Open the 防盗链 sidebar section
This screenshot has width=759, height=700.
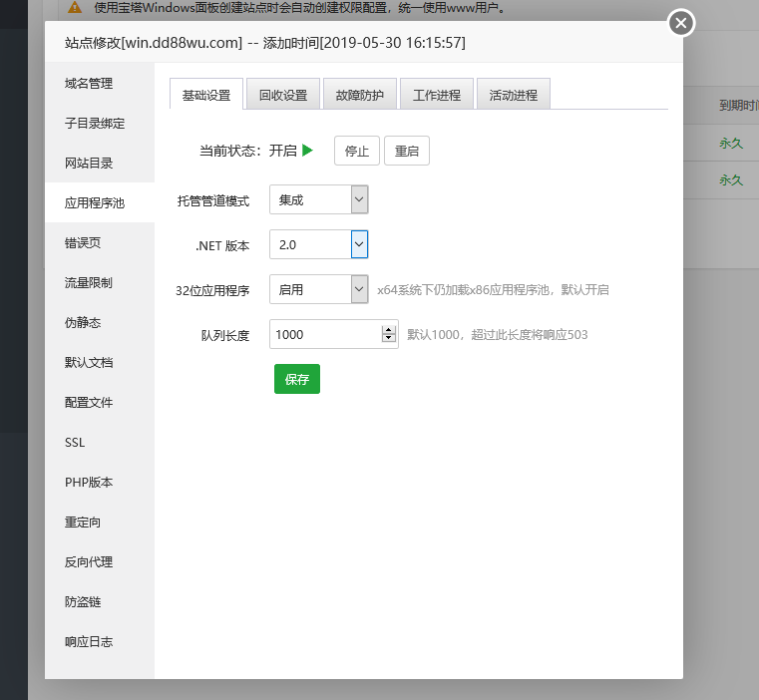click(x=100, y=601)
